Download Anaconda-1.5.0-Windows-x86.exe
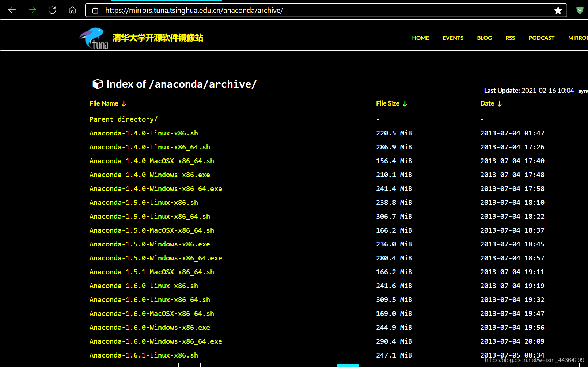 150,244
